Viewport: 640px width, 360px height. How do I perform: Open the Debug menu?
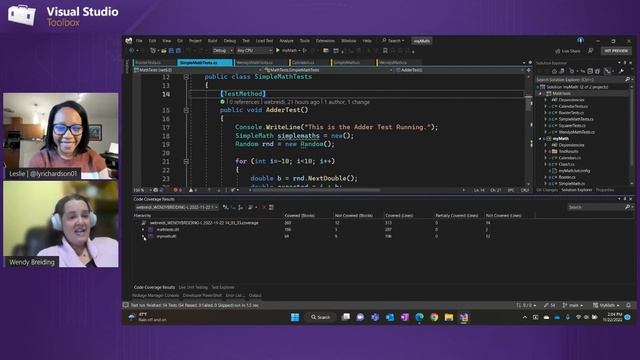tap(230, 41)
